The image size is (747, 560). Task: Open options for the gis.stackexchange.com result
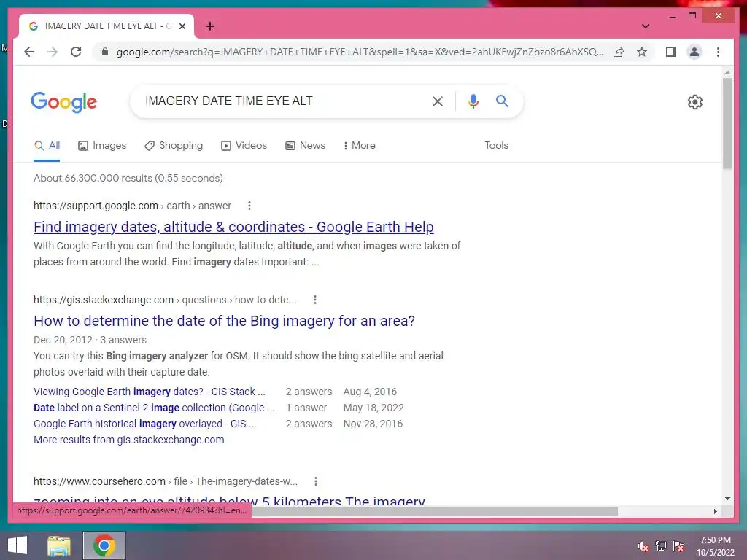(x=314, y=300)
